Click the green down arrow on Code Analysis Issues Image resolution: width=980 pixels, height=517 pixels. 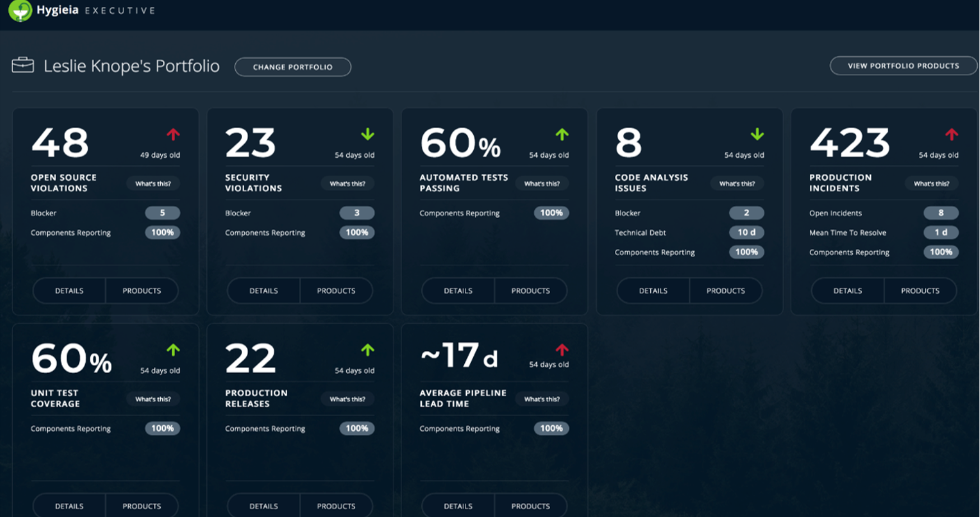coord(757,134)
